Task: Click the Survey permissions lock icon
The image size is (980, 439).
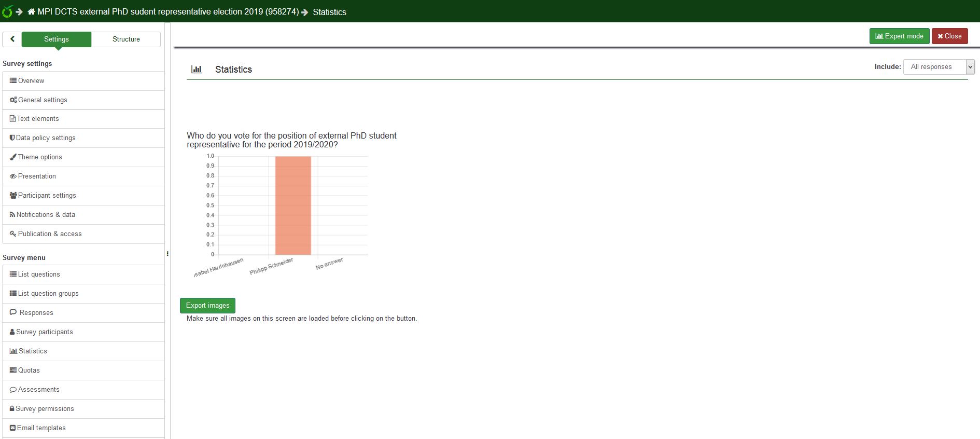Action: click(12, 408)
